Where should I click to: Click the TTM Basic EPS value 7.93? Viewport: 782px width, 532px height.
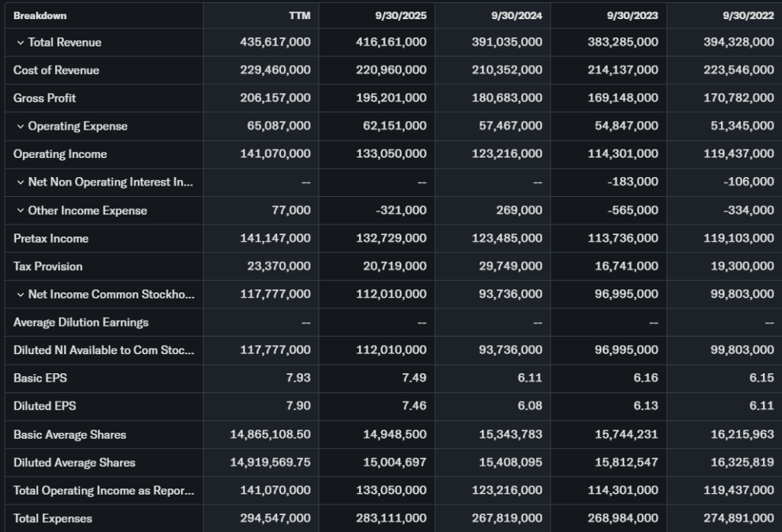coord(298,379)
